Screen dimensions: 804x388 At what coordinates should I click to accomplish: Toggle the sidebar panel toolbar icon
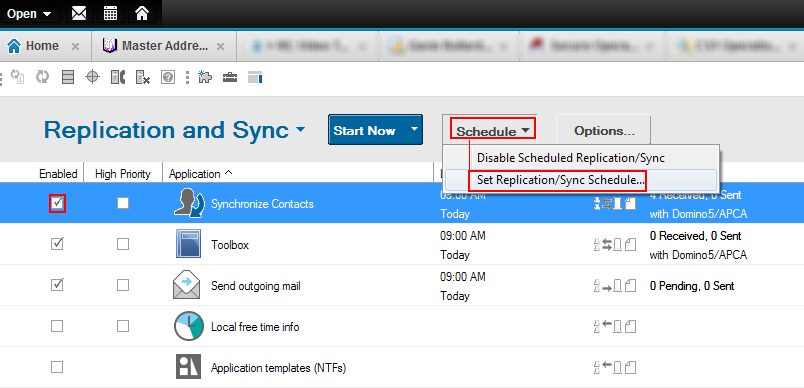pos(255,77)
